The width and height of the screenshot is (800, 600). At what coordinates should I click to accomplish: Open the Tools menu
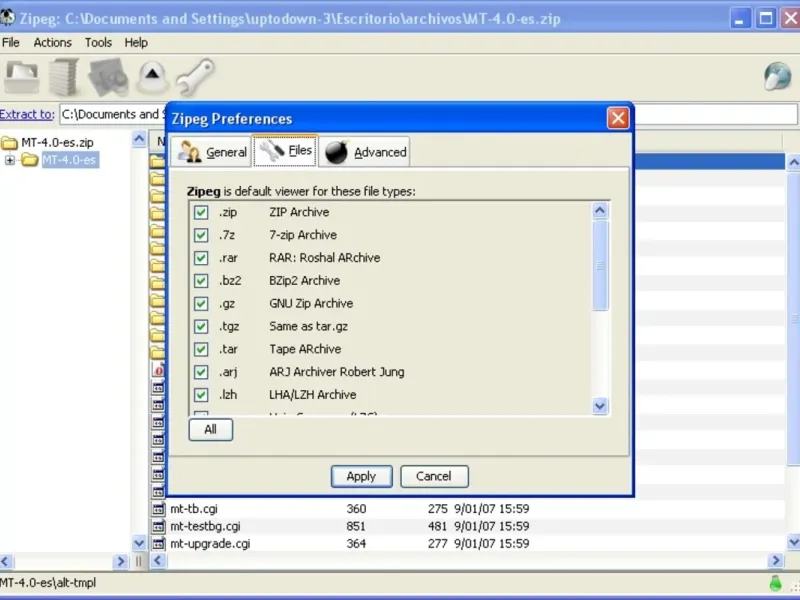[x=98, y=42]
